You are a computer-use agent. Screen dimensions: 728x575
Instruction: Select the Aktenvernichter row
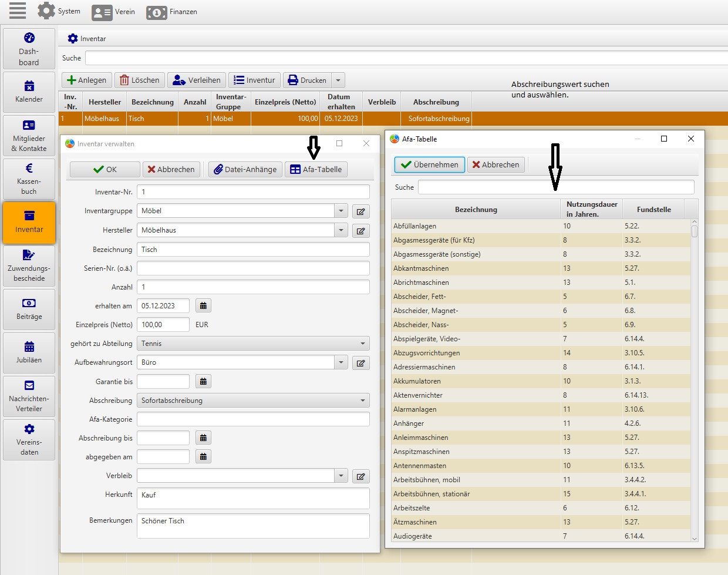point(541,395)
